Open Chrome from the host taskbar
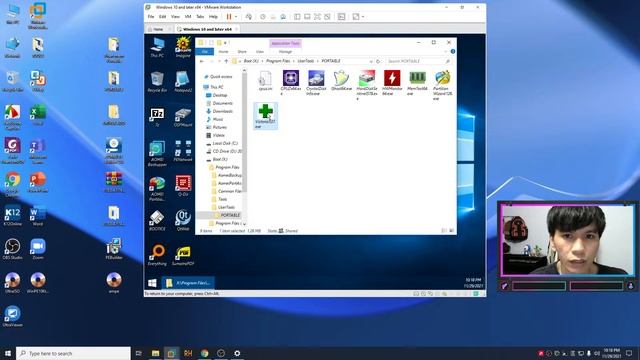Image resolution: width=640 pixels, height=360 pixels. 204,353
